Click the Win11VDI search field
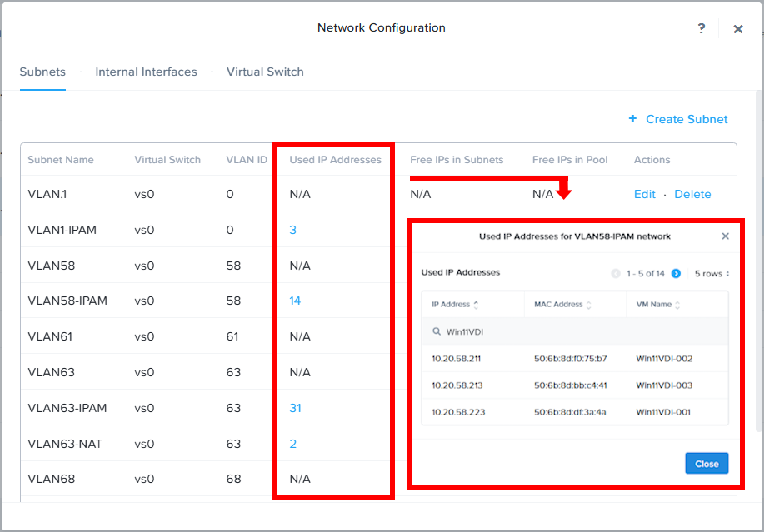 575,331
